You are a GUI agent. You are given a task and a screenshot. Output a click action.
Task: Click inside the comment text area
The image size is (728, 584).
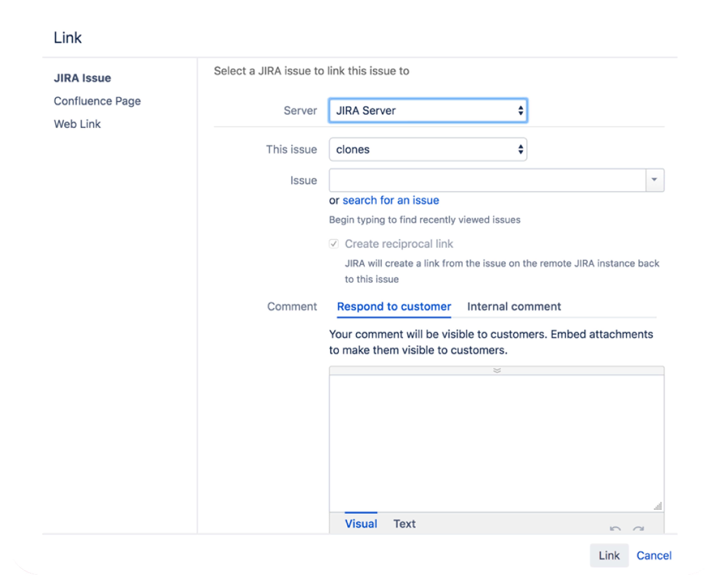(x=496, y=443)
